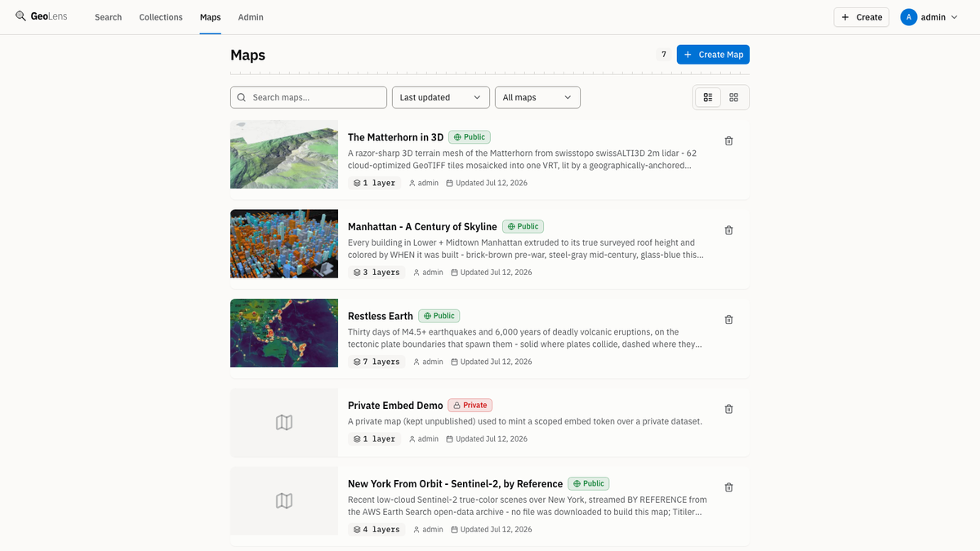Switch to list view layout

tap(708, 97)
